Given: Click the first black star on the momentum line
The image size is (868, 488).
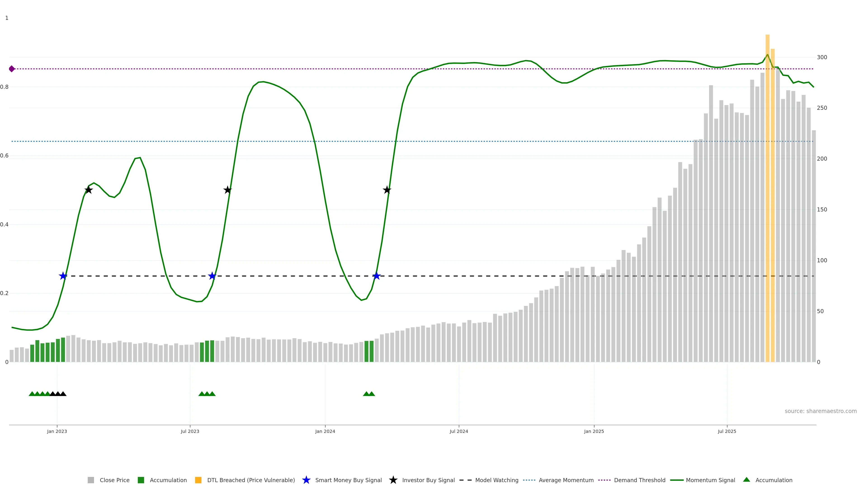Looking at the screenshot, I should [88, 190].
